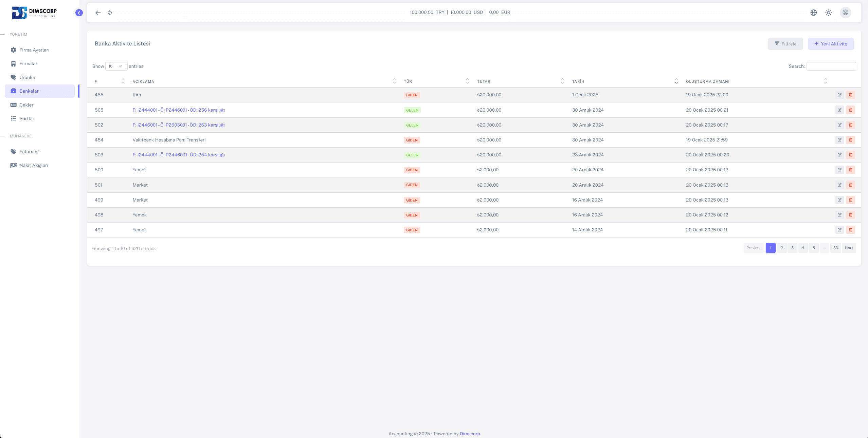The height and width of the screenshot is (438, 868).
Task: Edit the Kira entry row 485
Action: 839,95
